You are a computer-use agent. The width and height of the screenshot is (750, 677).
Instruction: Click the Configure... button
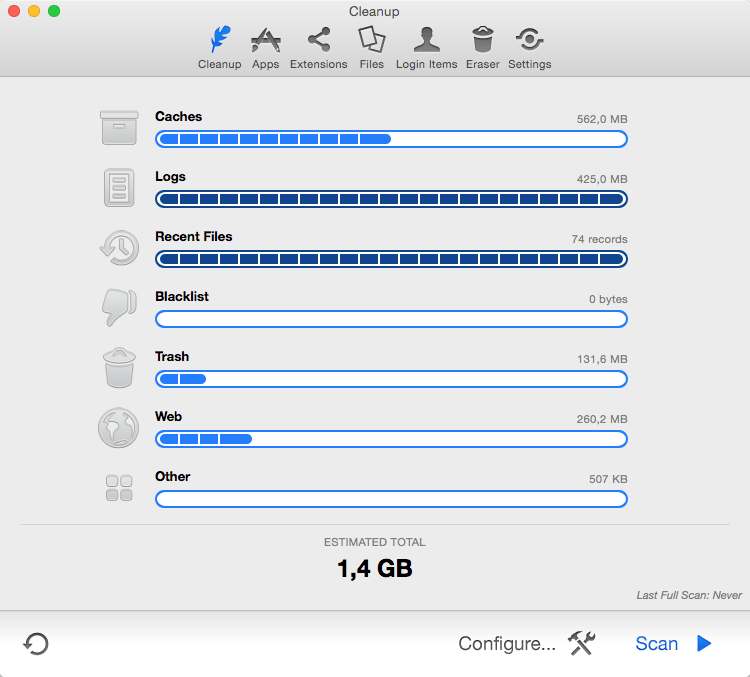click(527, 644)
